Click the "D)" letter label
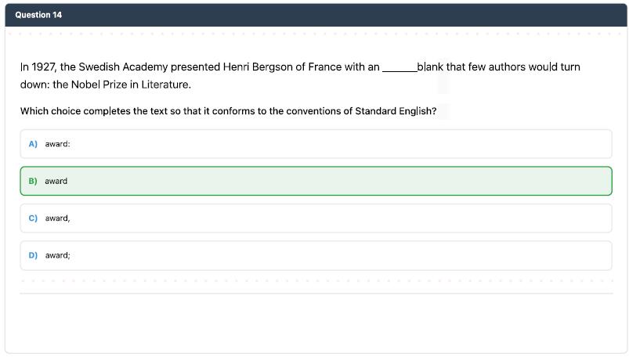629x364 pixels. [x=33, y=255]
